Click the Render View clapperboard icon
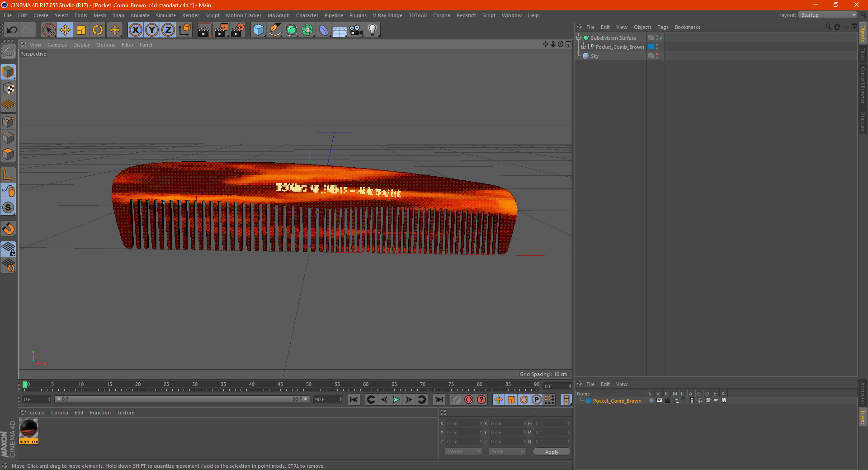The height and width of the screenshot is (470, 868). pos(204,30)
